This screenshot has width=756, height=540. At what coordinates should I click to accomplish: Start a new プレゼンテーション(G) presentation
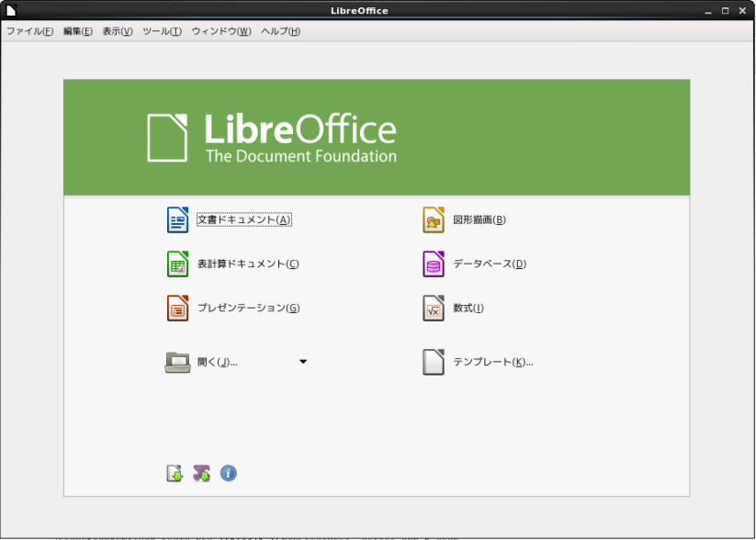(233, 308)
